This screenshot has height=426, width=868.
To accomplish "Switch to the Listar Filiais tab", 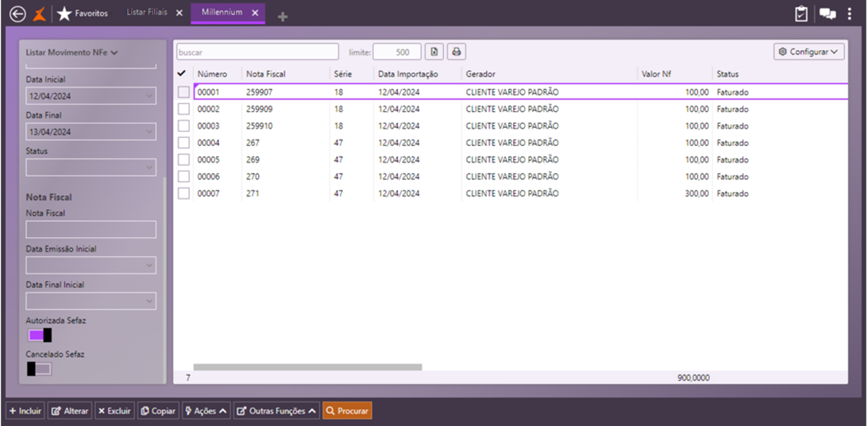I will coord(147,13).
